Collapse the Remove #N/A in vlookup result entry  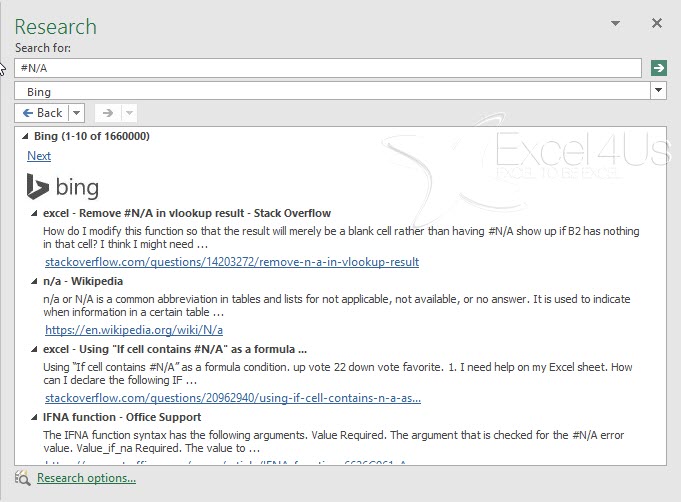(x=34, y=214)
